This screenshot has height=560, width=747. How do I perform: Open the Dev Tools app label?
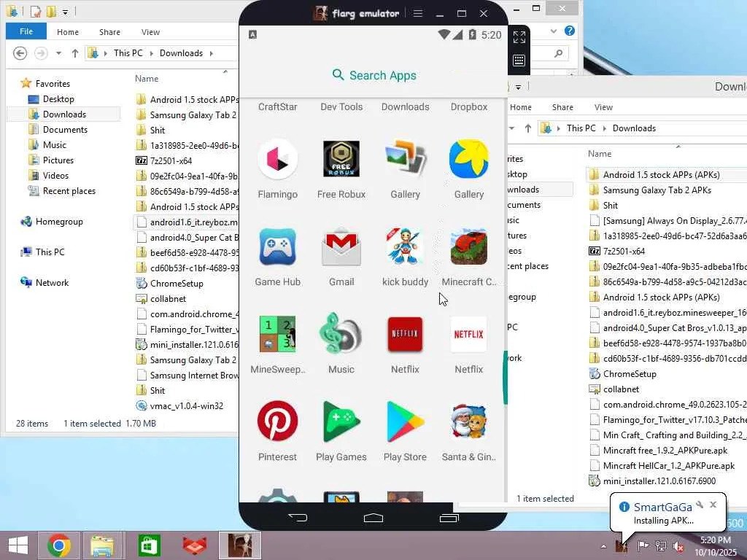[341, 106]
